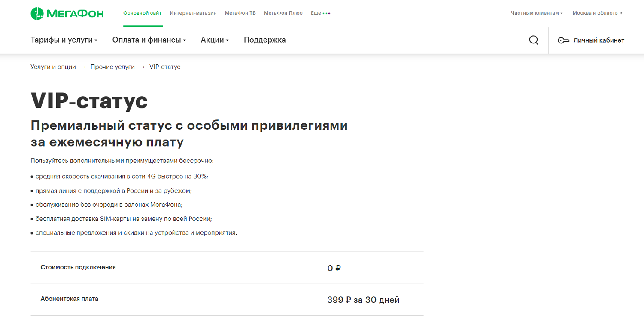The height and width of the screenshot is (324, 644).
Task: Expand the Акции menu
Action: (x=215, y=40)
